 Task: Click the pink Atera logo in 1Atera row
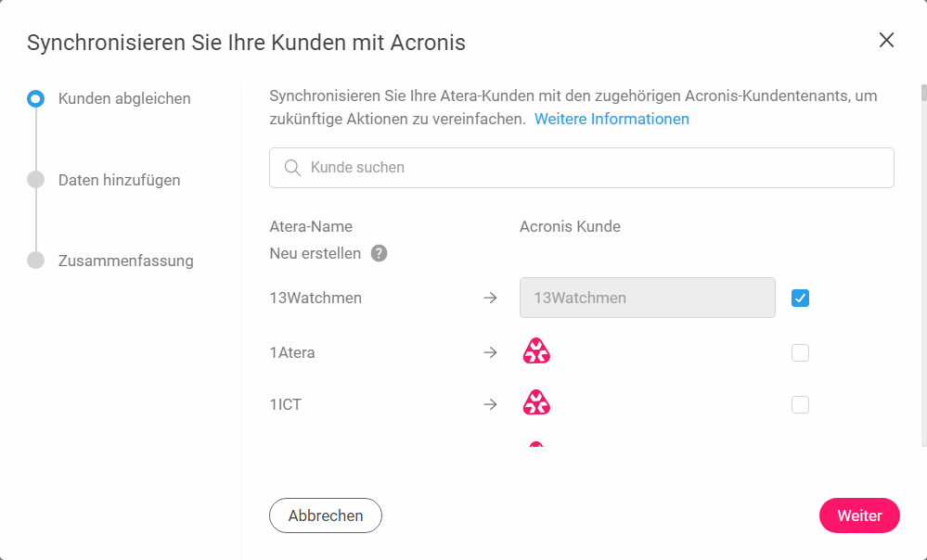tap(537, 350)
